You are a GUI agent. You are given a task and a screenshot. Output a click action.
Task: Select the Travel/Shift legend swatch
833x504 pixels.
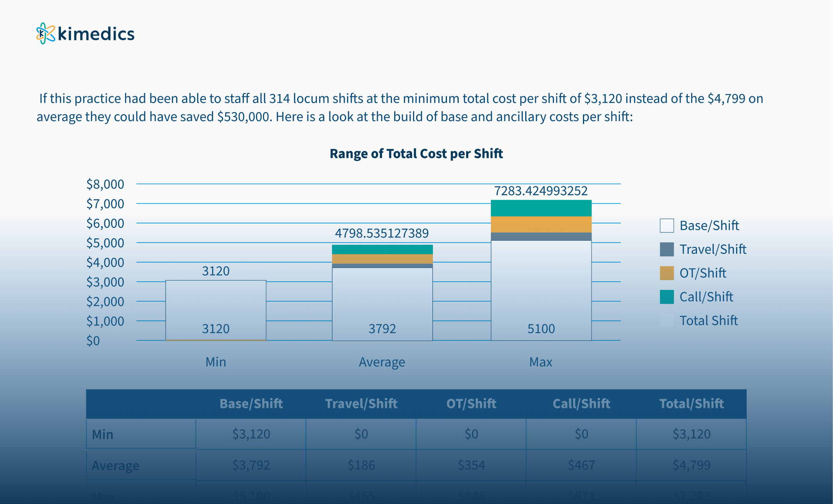(x=667, y=249)
